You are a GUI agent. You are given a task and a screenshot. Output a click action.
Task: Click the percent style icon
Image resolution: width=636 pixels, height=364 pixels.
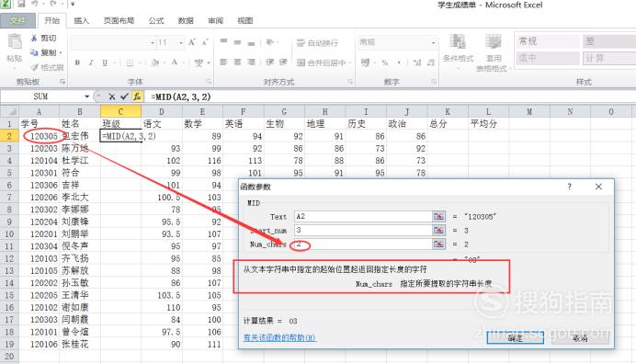tap(384, 63)
